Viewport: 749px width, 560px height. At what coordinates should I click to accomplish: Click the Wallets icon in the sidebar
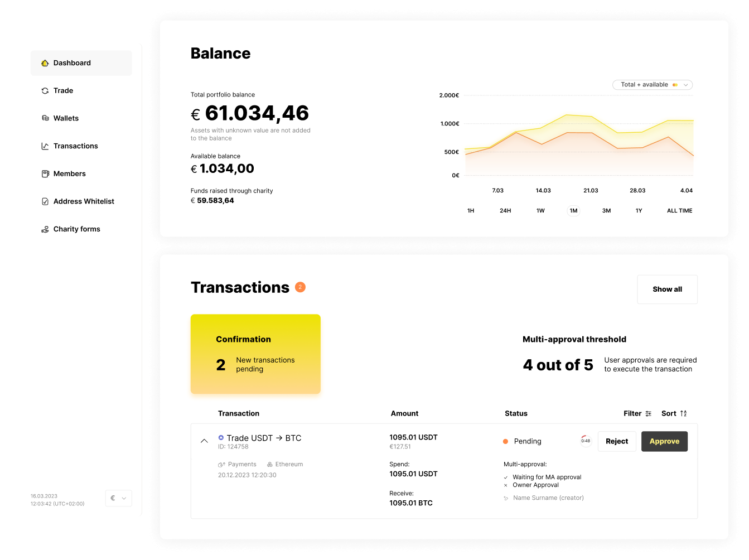pyautogui.click(x=45, y=118)
